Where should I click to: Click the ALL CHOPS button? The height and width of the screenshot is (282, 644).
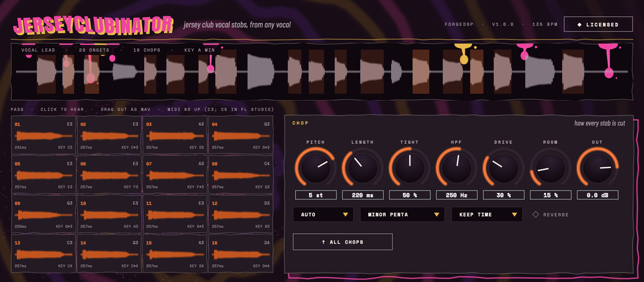[342, 242]
